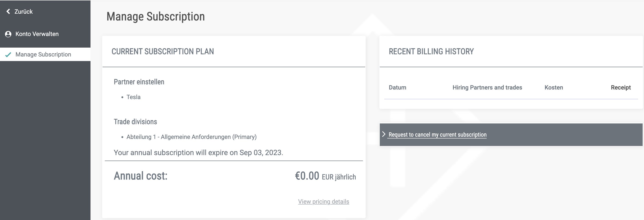Select Manage Subscription in the sidebar
The image size is (644, 220).
pos(43,55)
